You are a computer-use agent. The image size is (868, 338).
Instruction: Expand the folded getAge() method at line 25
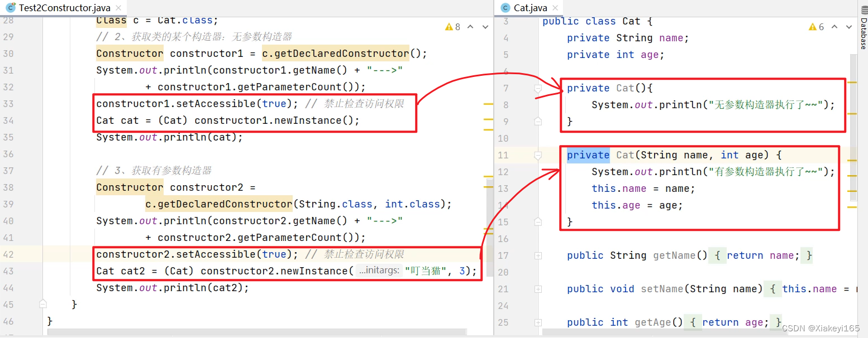(538, 322)
